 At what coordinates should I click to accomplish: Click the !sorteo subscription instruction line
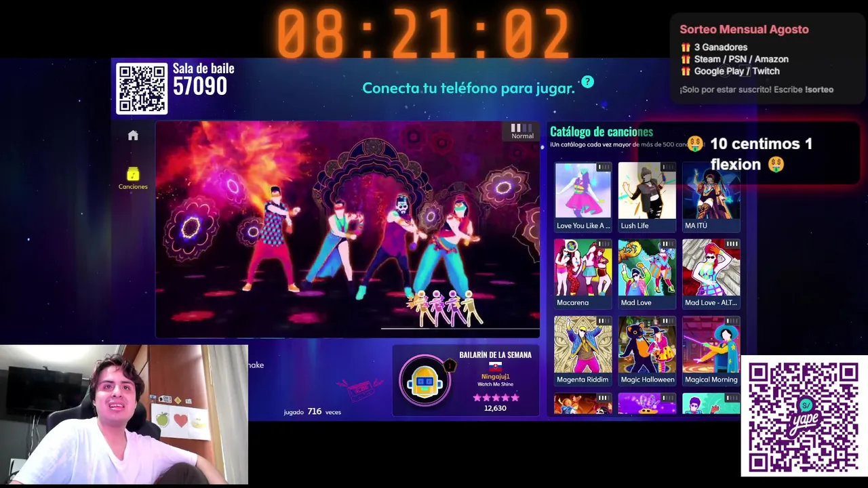pos(756,89)
